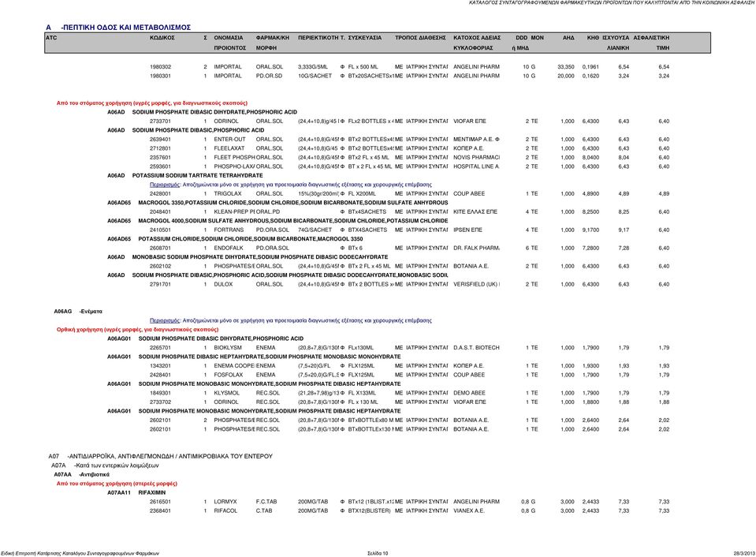Select heading POTASSIUM SODIUM TARTRATE TETRAHYDRATE
This screenshot has width=756, height=557.
[198, 176]
